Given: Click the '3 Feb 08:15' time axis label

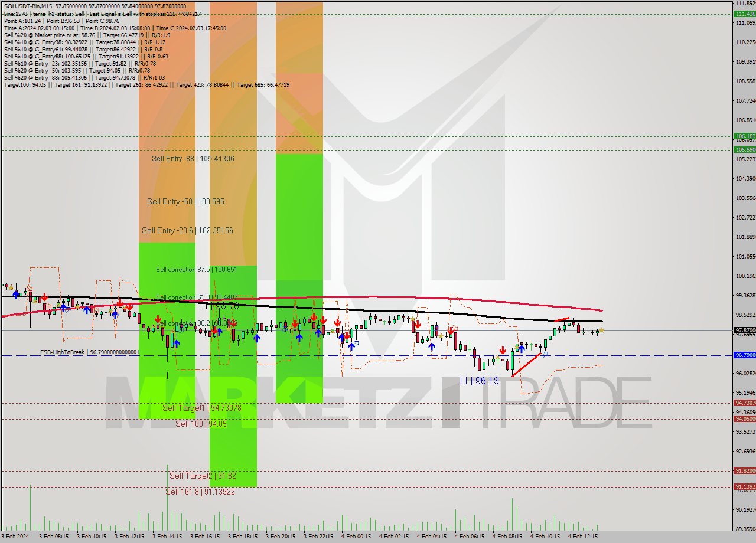Looking at the screenshot, I should click(53, 537).
